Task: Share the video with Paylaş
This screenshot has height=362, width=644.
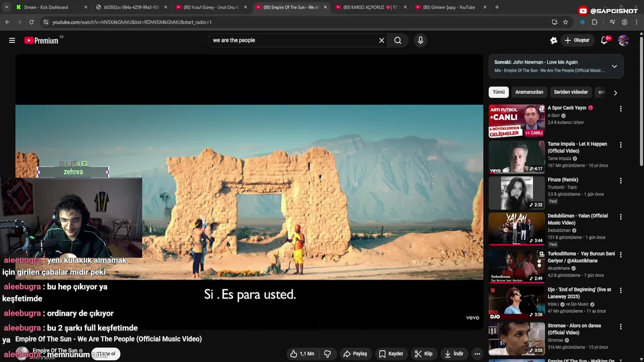Action: pos(355,354)
